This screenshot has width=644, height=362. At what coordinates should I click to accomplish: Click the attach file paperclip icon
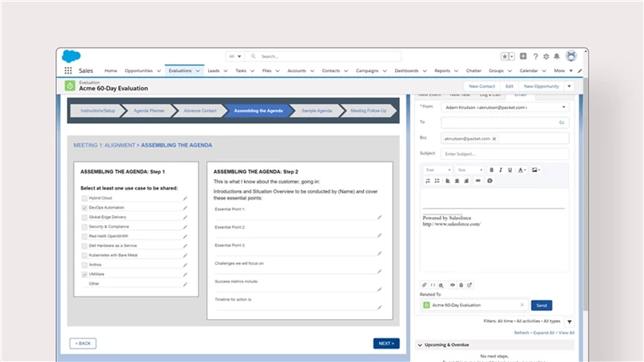[x=424, y=284]
